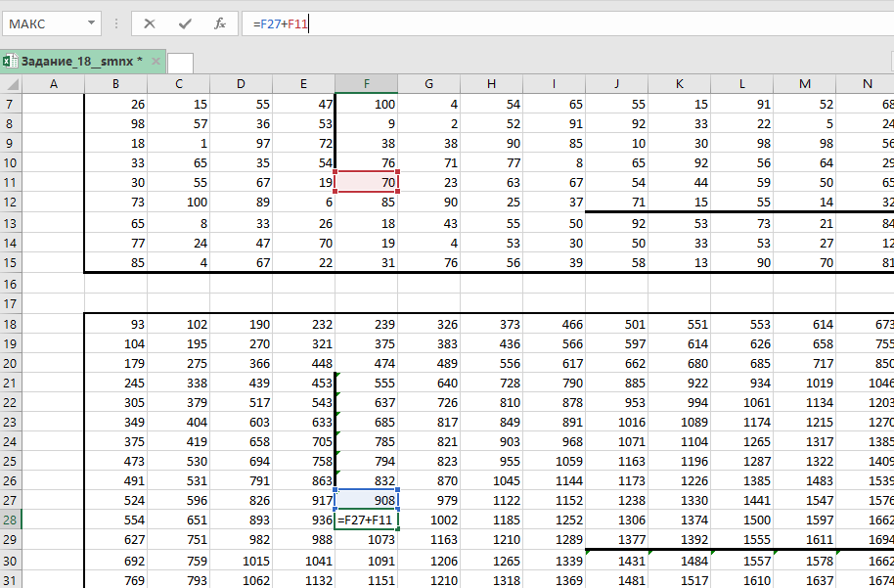Select row 16 header
Viewport: 894px width, 588px height.
pos(11,283)
